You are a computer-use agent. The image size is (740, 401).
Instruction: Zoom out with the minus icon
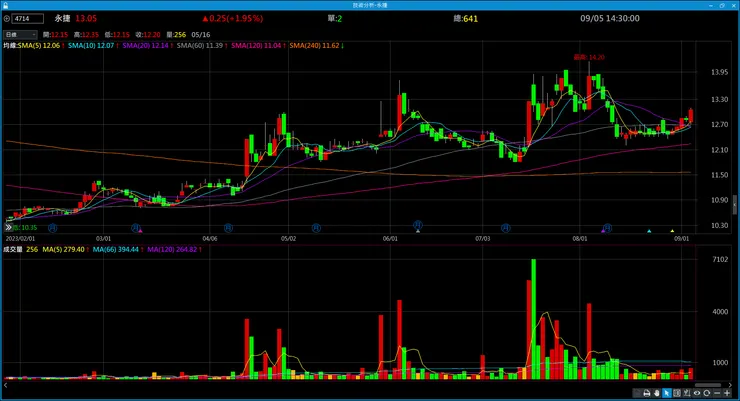click(717, 393)
